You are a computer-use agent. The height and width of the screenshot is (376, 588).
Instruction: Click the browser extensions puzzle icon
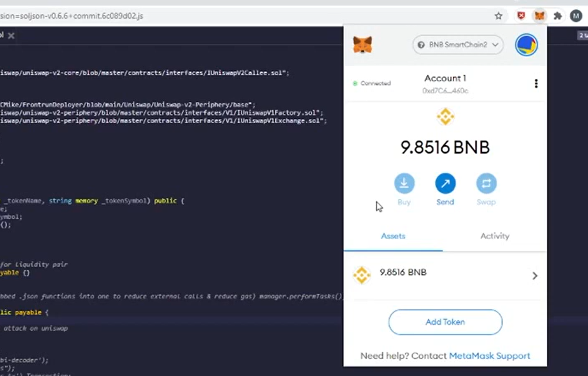(x=558, y=16)
